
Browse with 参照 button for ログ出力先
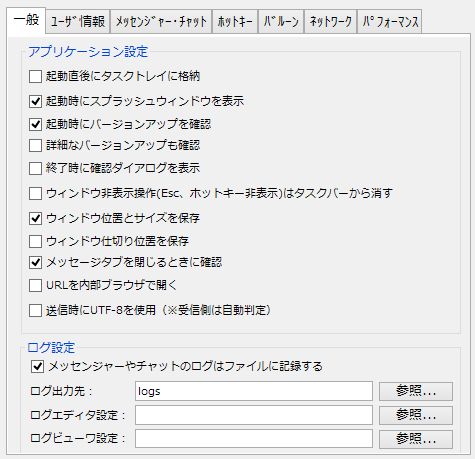coord(416,391)
